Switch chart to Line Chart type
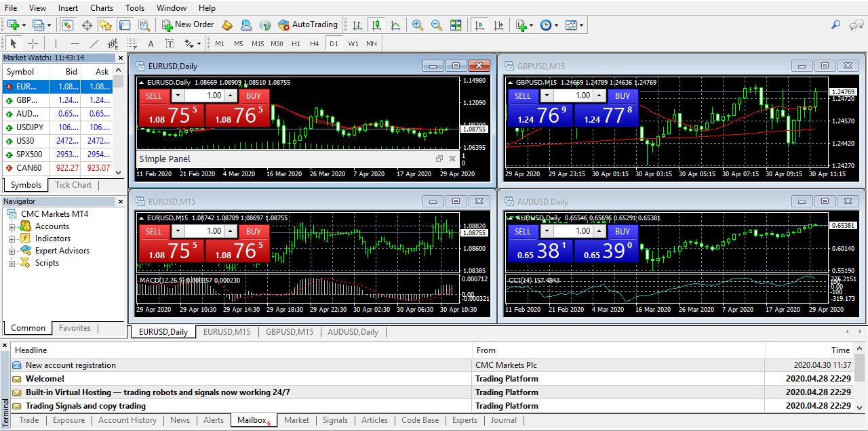868x431 pixels. coord(395,25)
